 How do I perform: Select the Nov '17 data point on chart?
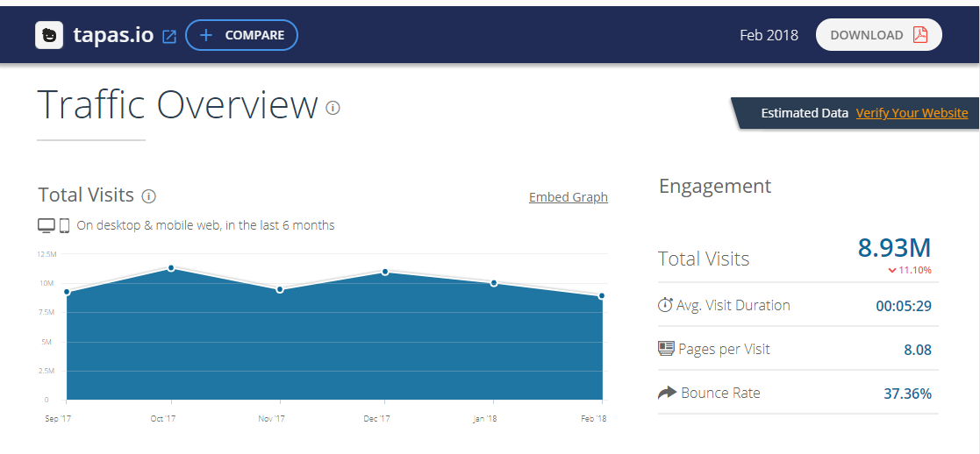tap(280, 289)
